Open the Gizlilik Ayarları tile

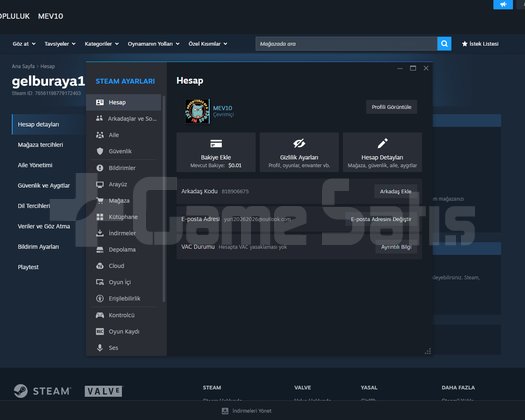coord(299,152)
